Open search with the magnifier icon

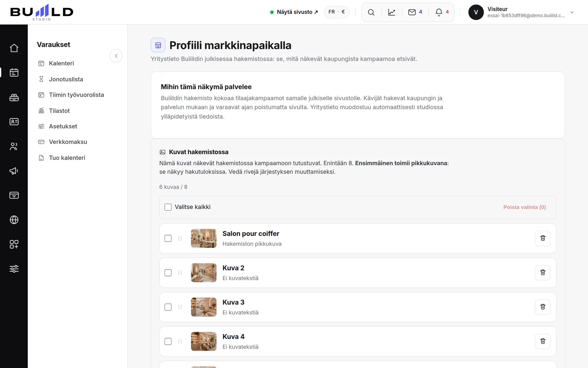[371, 12]
